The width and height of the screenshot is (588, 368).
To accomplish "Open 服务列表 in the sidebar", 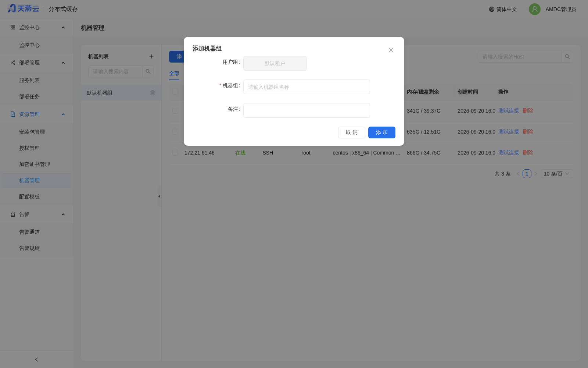I will tap(37, 81).
